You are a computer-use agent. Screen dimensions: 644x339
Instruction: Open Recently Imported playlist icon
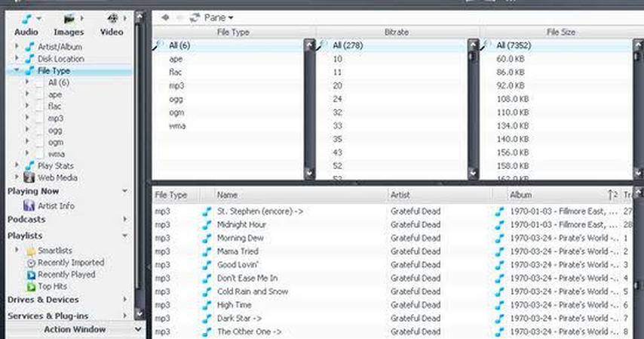pos(31,263)
